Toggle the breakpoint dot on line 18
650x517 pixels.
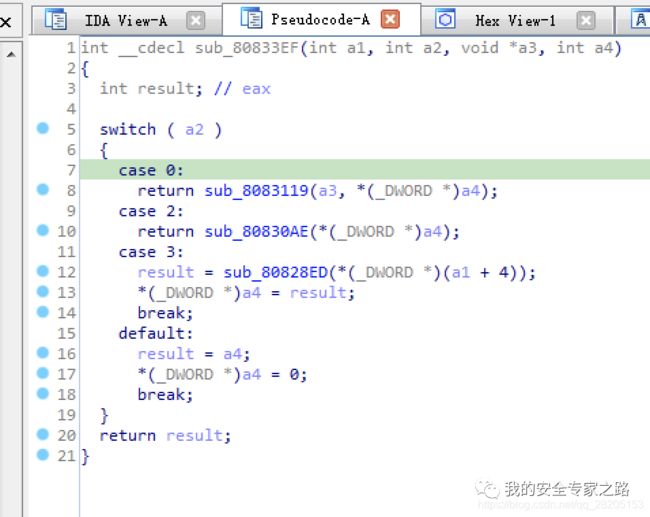(43, 393)
